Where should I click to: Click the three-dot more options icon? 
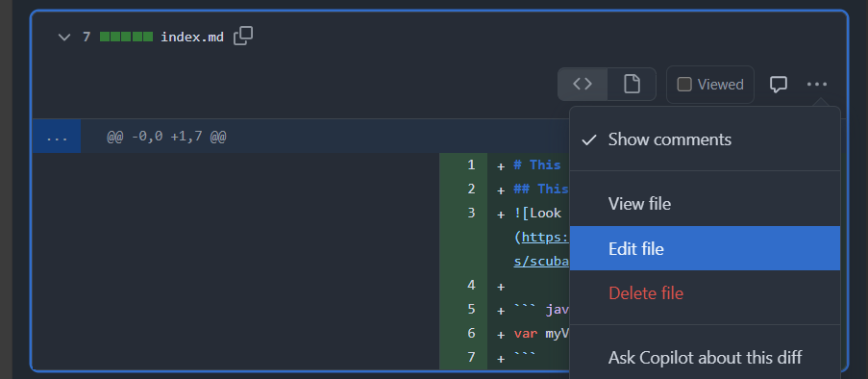point(816,85)
